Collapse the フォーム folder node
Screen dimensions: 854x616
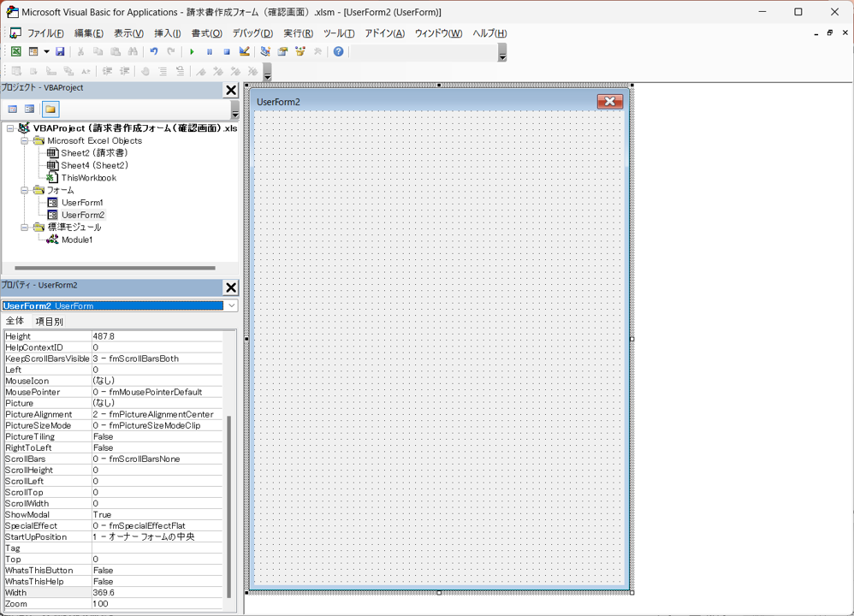coord(25,191)
